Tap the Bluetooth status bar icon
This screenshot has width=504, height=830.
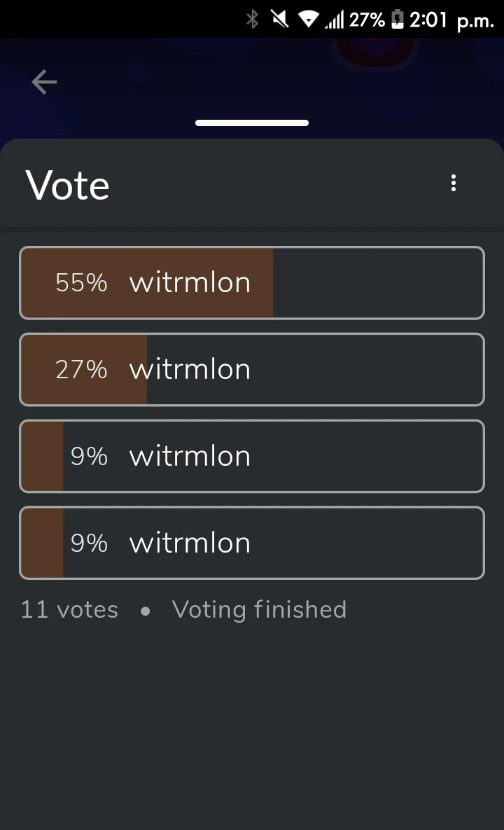tap(252, 20)
